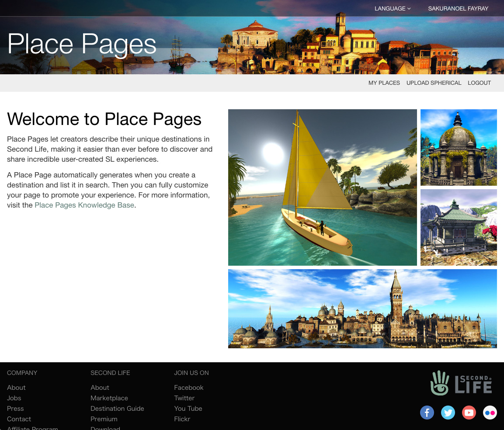The width and height of the screenshot is (504, 430).
Task: Click LOGOUT in the navigation bar
Action: click(479, 83)
